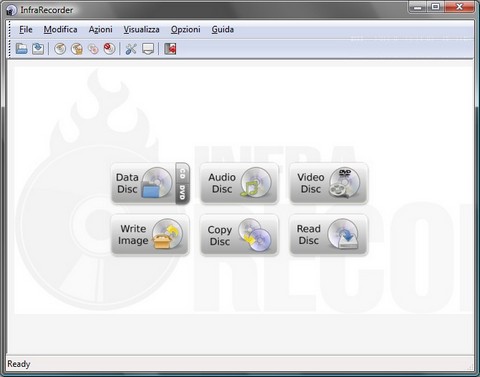Image resolution: width=480 pixels, height=377 pixels.
Task: Minimize the InfraRecorder window
Action: (x=418, y=7)
